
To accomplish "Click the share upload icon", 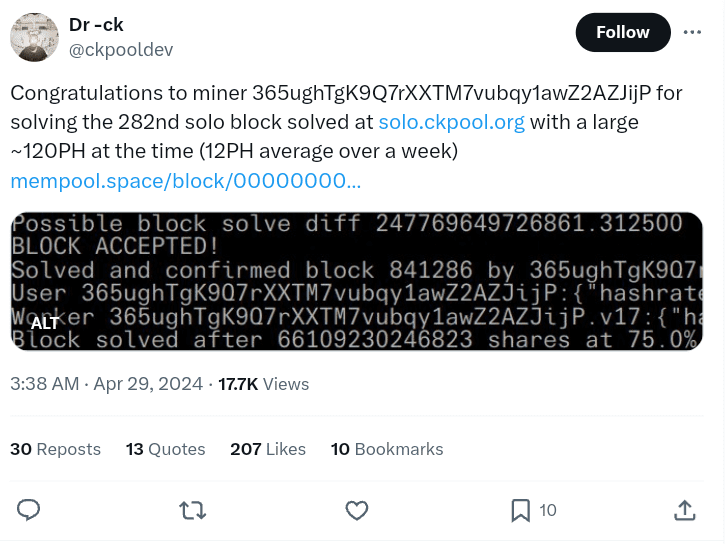I will click(x=685, y=510).
